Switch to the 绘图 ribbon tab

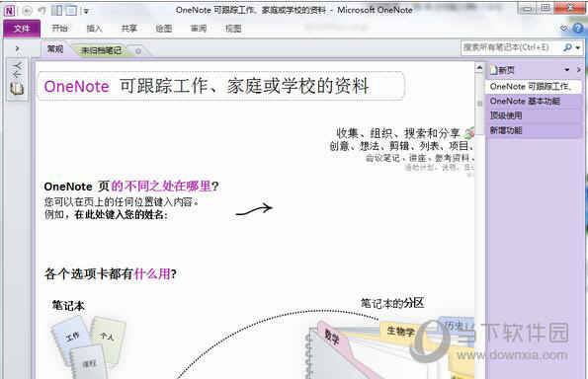click(164, 29)
